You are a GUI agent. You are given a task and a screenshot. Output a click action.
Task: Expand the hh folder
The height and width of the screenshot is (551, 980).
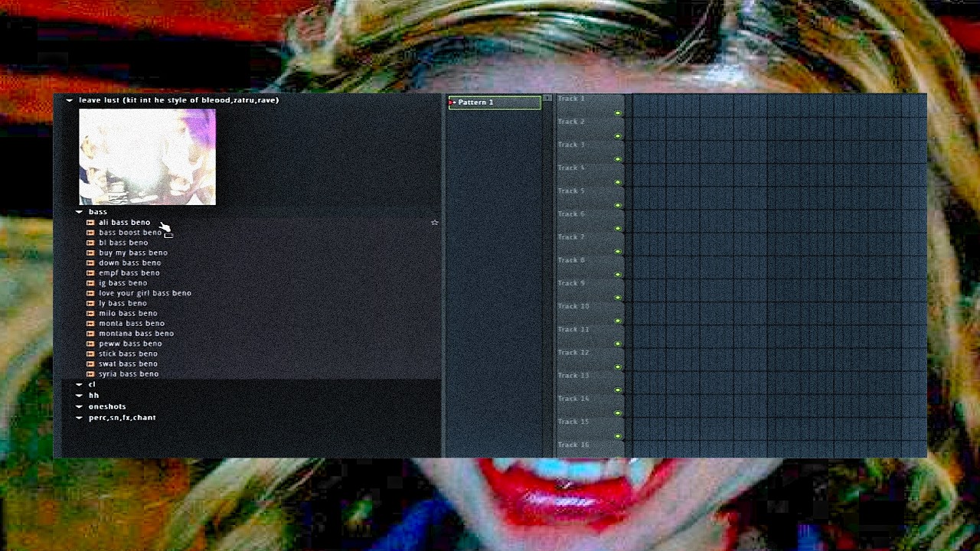[79, 396]
